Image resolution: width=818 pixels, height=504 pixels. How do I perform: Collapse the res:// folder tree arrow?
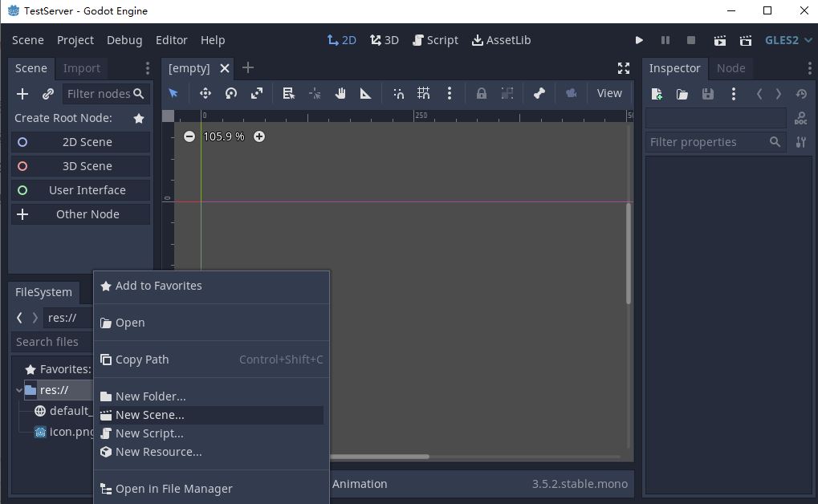18,390
